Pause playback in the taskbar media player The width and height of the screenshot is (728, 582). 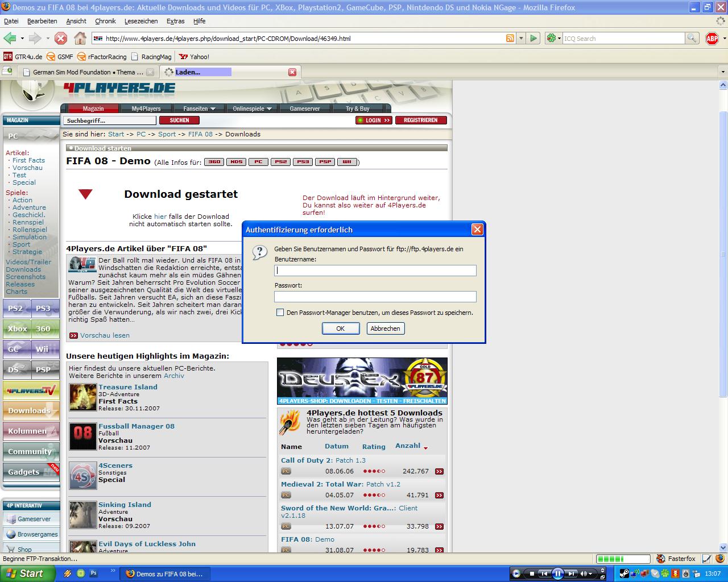[x=558, y=573]
